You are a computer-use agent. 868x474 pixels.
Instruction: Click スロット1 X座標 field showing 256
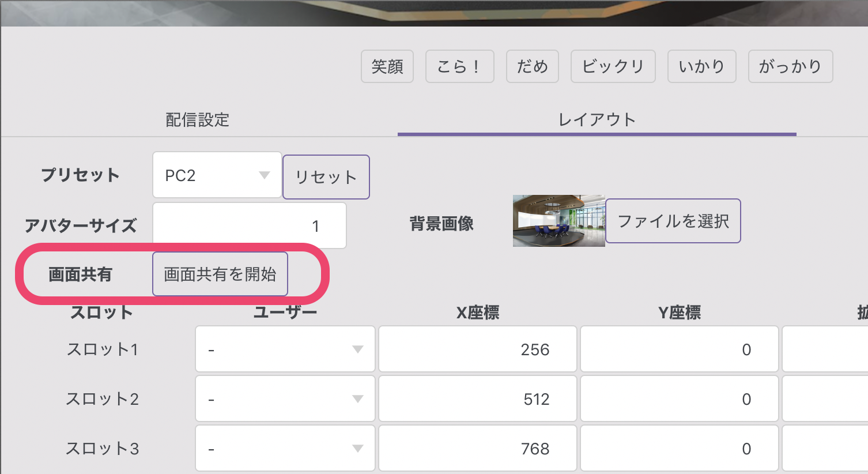coord(477,349)
